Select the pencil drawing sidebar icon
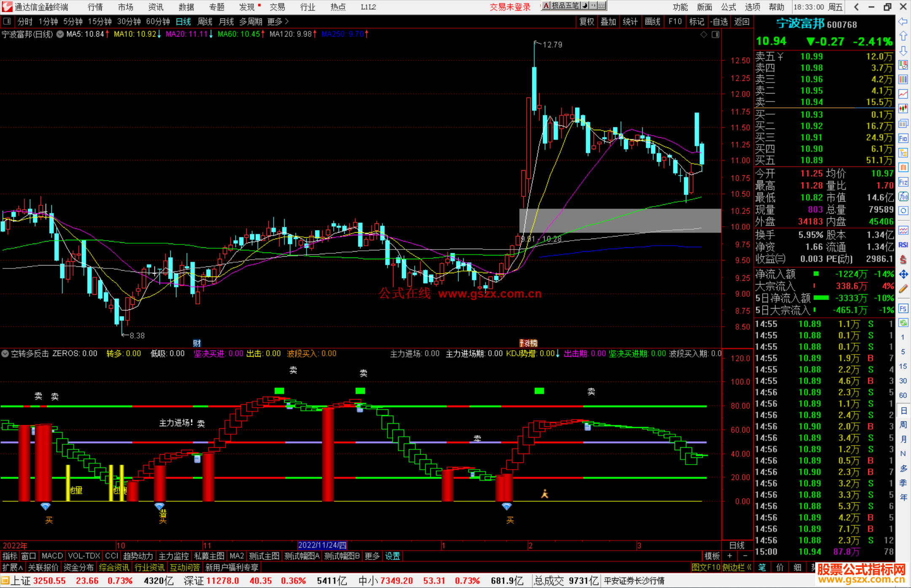This screenshot has width=911, height=588. 903,289
